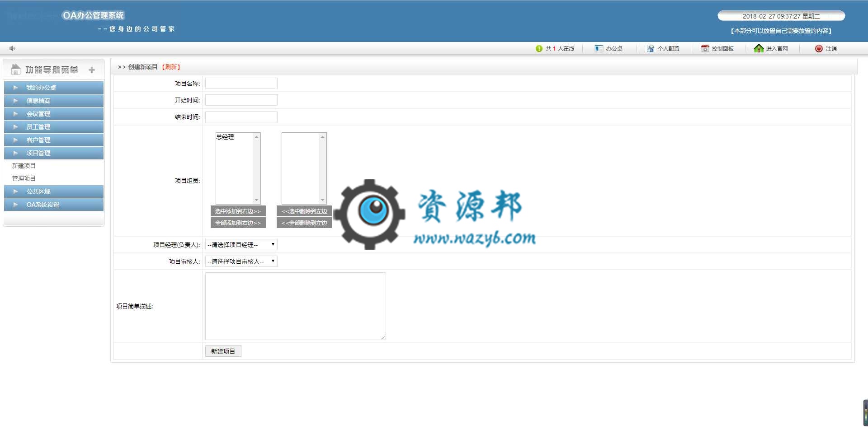Click the 注销 logout link
The image size is (868, 429).
tap(831, 48)
